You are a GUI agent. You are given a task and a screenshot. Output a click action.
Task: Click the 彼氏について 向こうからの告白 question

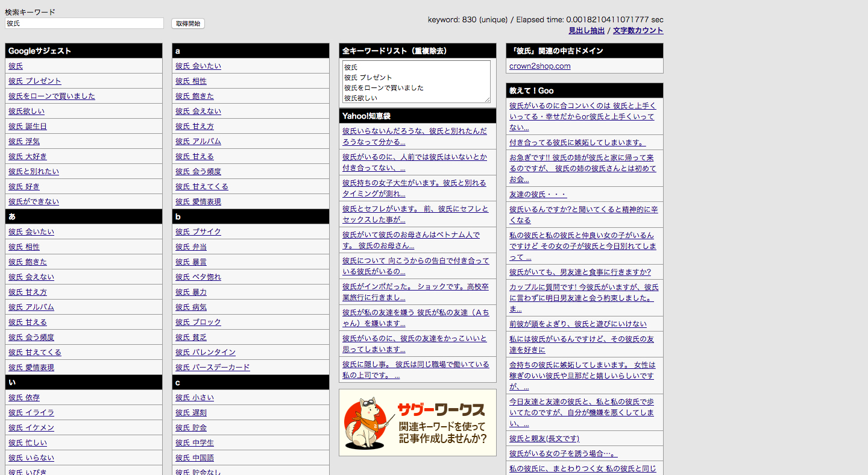click(416, 266)
